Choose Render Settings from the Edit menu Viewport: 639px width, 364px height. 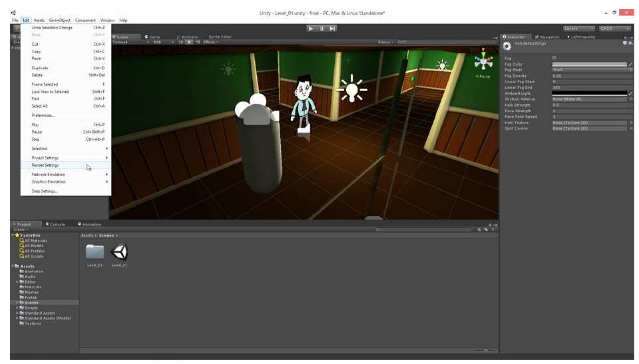(x=44, y=165)
